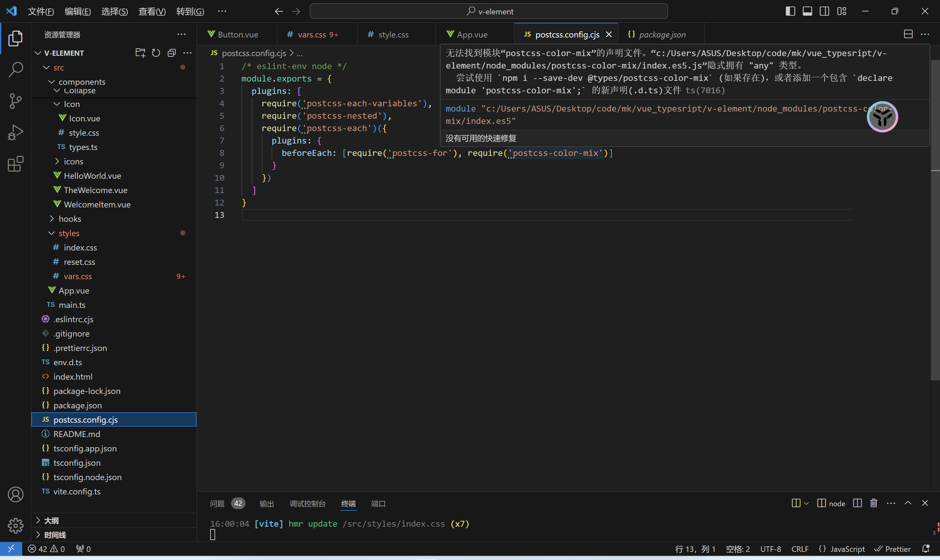Split the terminal panel

pyautogui.click(x=857, y=503)
